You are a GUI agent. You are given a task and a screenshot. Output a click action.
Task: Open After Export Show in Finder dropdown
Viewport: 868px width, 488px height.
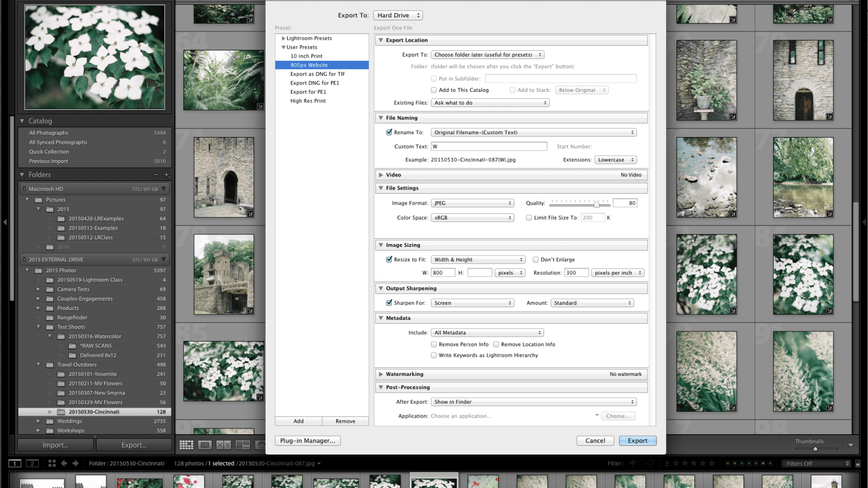(534, 402)
